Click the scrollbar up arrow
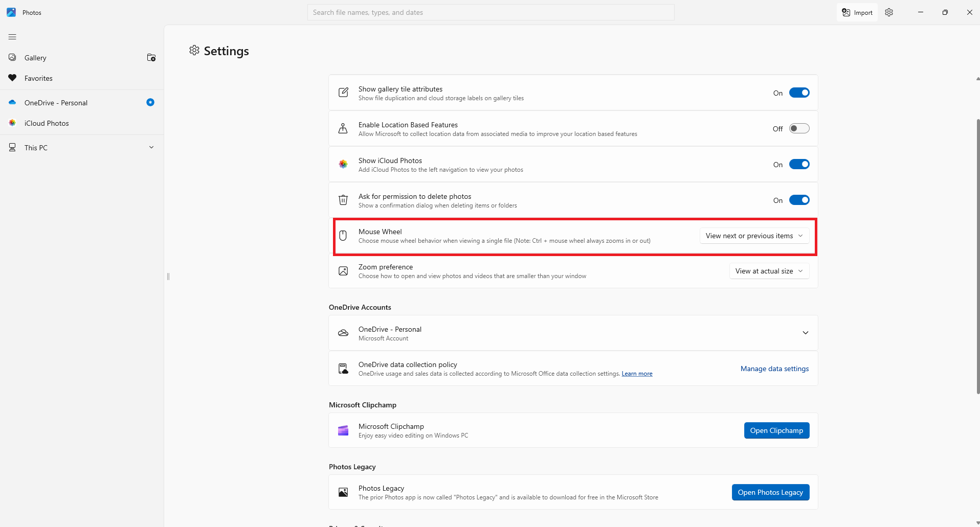 point(978,79)
